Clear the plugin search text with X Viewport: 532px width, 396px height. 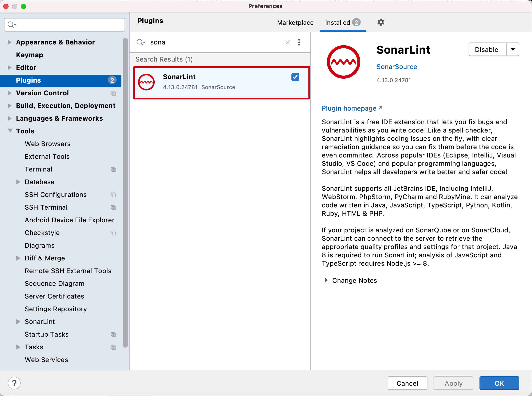tap(288, 42)
